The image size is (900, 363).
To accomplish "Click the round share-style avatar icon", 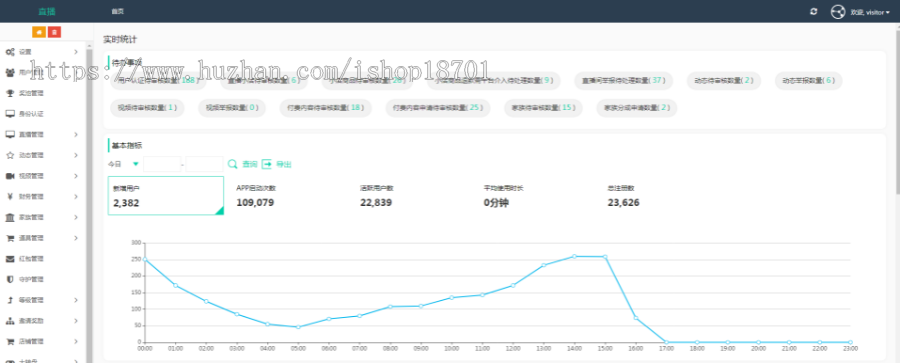I will 838,11.
